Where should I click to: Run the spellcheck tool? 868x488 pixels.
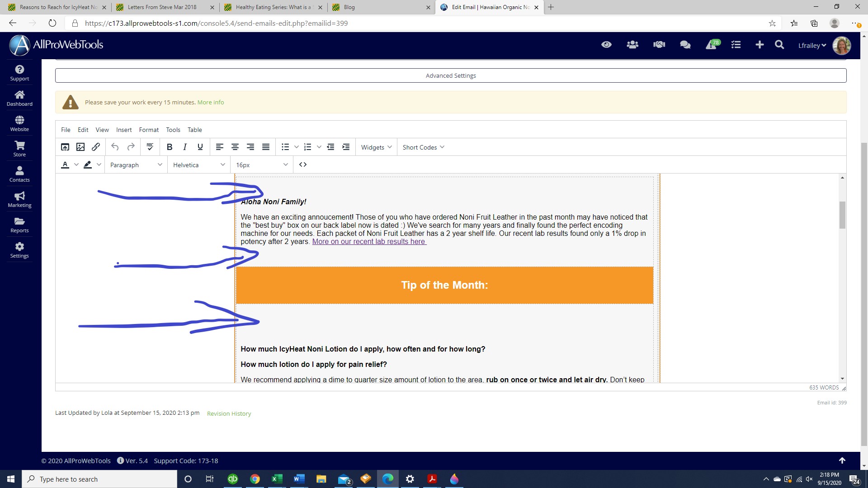(150, 147)
